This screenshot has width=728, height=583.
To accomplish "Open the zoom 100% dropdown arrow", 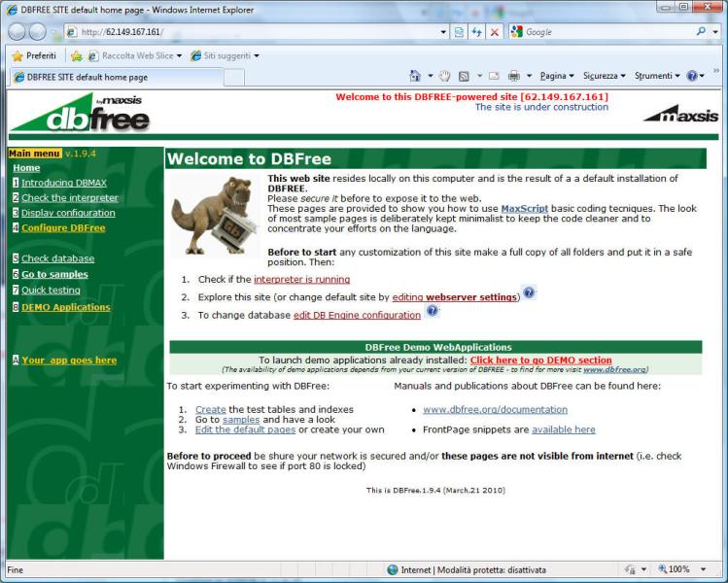I will [x=704, y=569].
